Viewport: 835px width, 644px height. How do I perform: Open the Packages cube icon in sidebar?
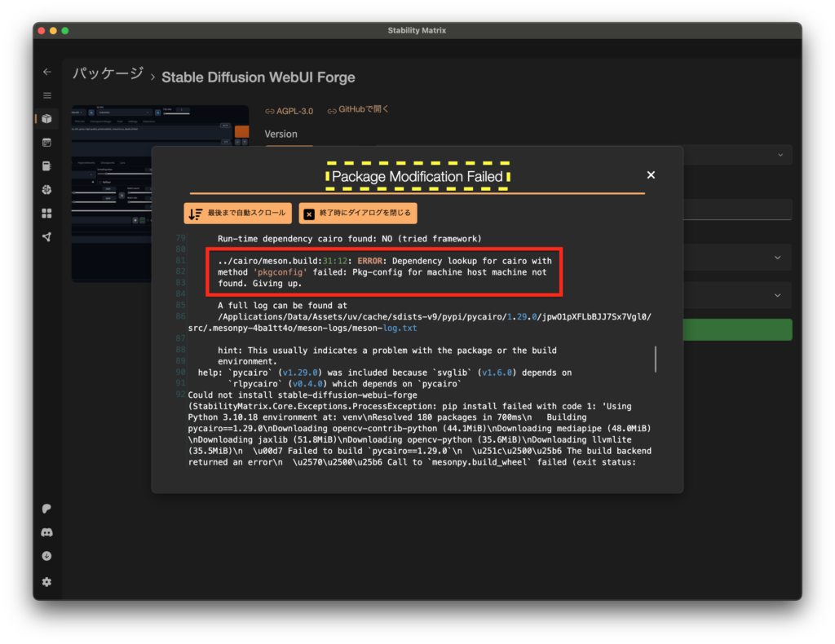[46, 119]
